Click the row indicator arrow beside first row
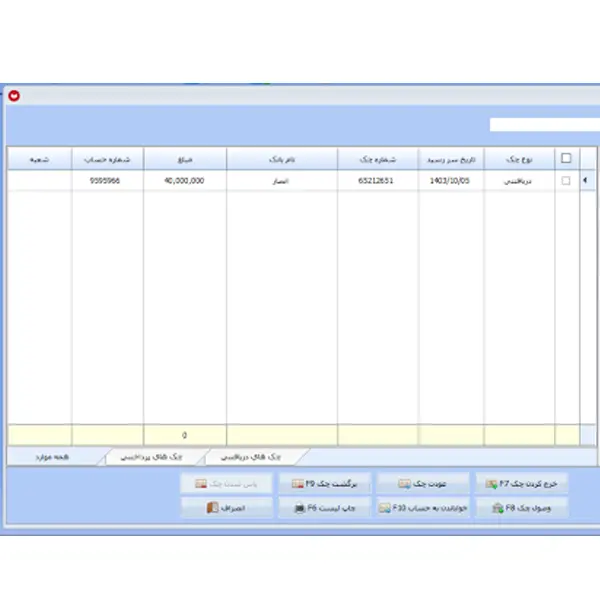600x600 pixels. [x=585, y=180]
